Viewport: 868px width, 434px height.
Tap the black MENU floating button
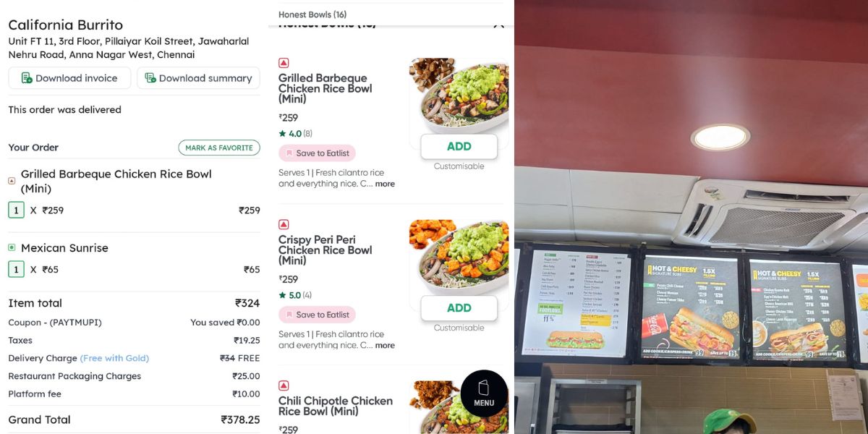tap(484, 393)
